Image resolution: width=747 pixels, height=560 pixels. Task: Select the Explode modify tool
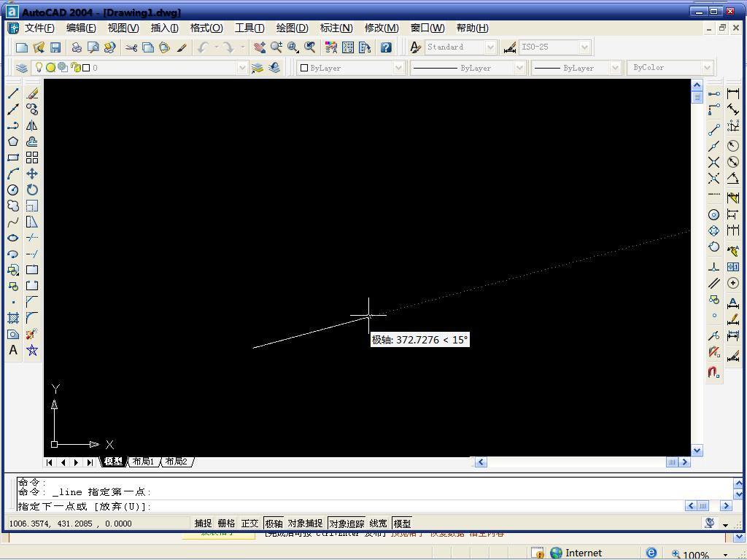32,334
